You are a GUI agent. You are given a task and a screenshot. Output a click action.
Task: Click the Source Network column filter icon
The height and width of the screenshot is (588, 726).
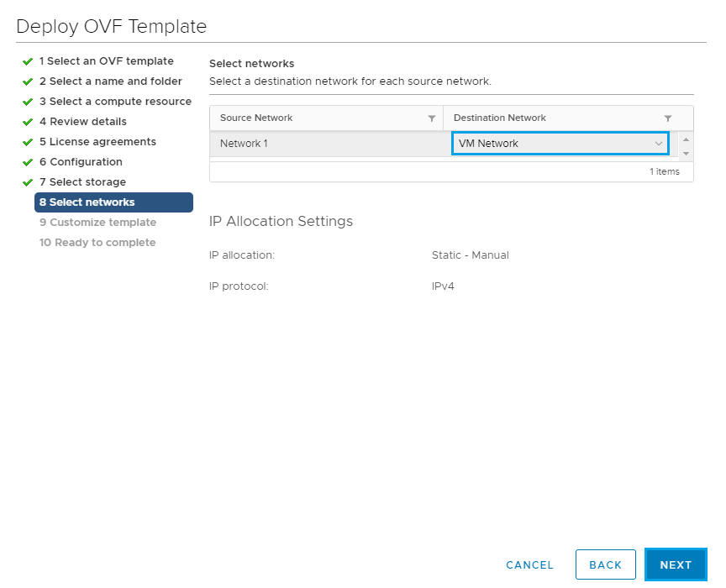click(432, 118)
